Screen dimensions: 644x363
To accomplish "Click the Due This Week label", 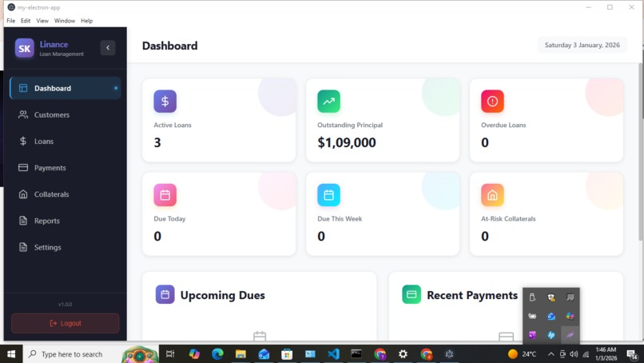I will [x=340, y=219].
